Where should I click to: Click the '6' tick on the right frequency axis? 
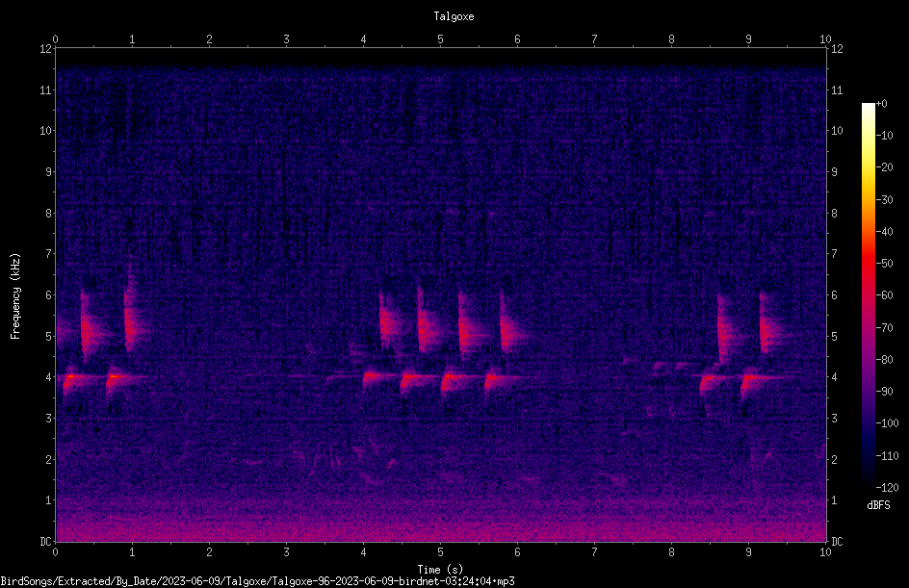pyautogui.click(x=834, y=294)
